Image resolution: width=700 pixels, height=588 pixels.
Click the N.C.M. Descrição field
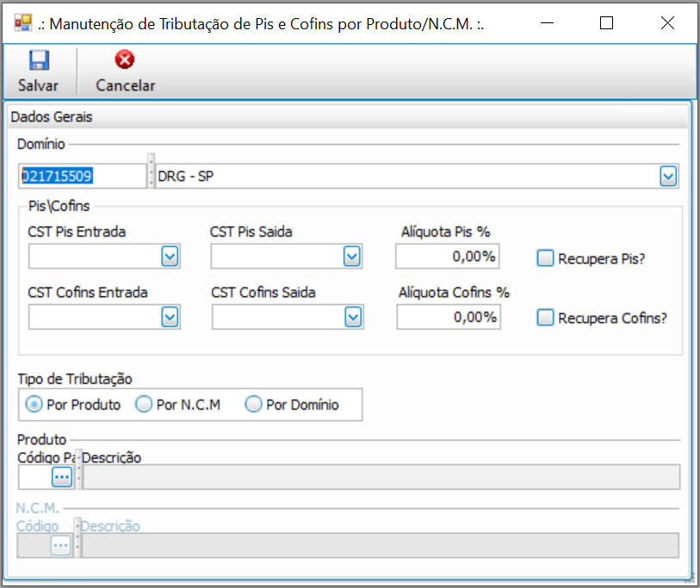pyautogui.click(x=380, y=545)
